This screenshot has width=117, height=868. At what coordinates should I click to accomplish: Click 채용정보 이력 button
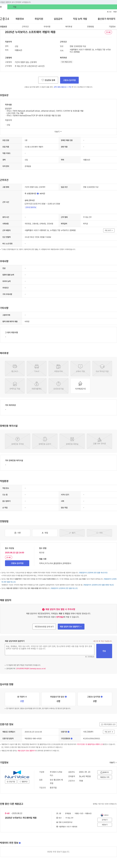(x=105, y=777)
